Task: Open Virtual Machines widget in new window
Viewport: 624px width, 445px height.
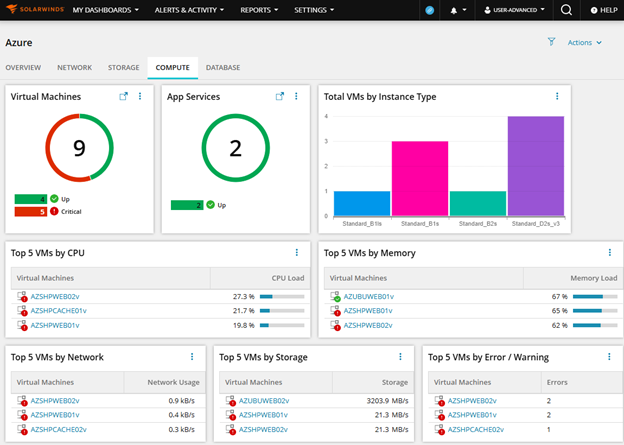Action: (123, 96)
